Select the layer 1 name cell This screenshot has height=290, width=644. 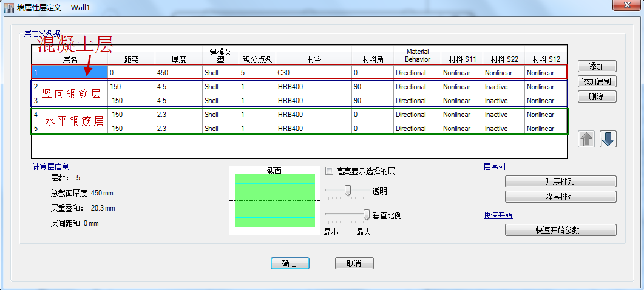click(70, 73)
